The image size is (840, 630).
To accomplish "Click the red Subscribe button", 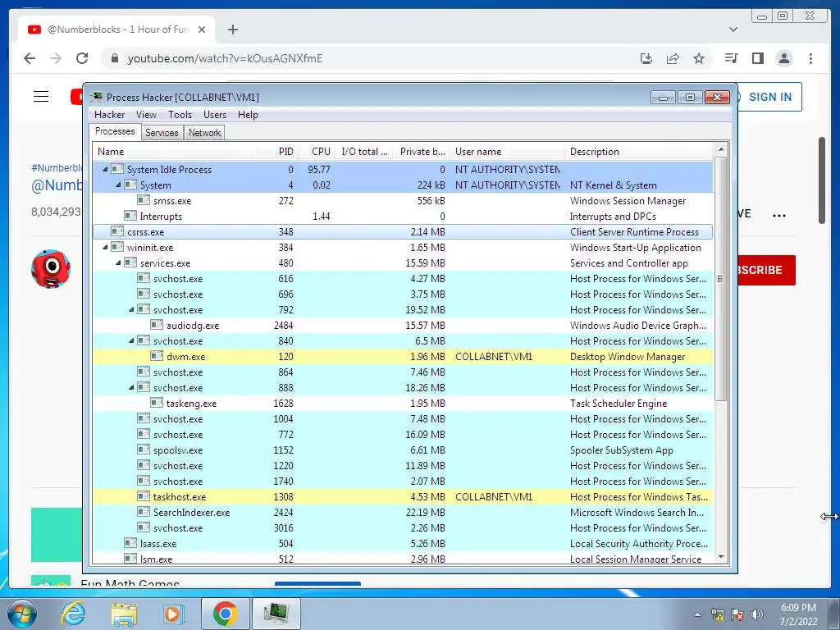I will tap(766, 270).
